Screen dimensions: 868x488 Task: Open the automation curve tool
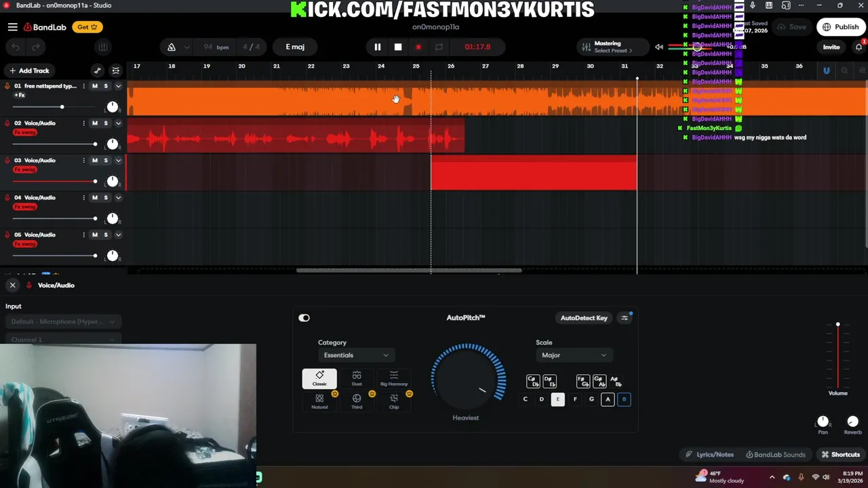pos(97,70)
